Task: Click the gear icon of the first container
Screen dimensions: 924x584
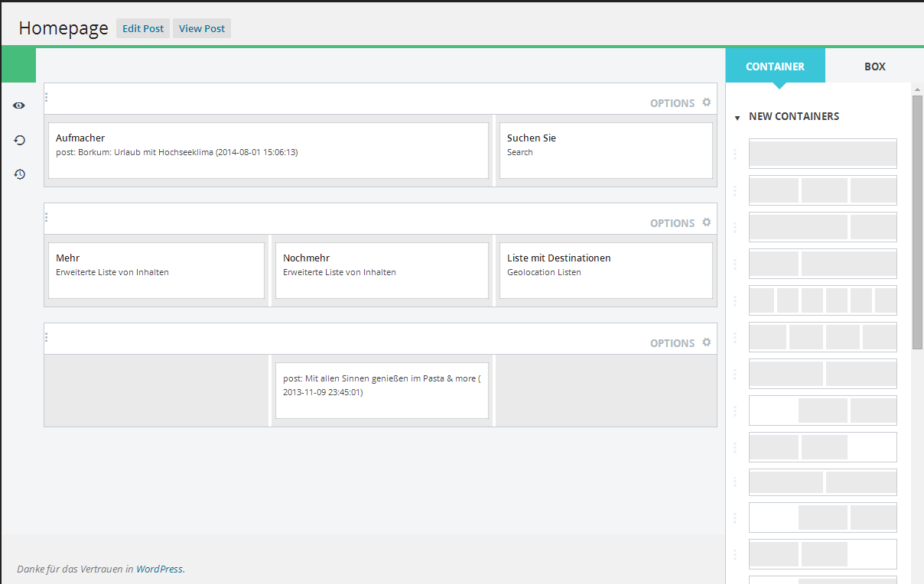Action: (707, 102)
